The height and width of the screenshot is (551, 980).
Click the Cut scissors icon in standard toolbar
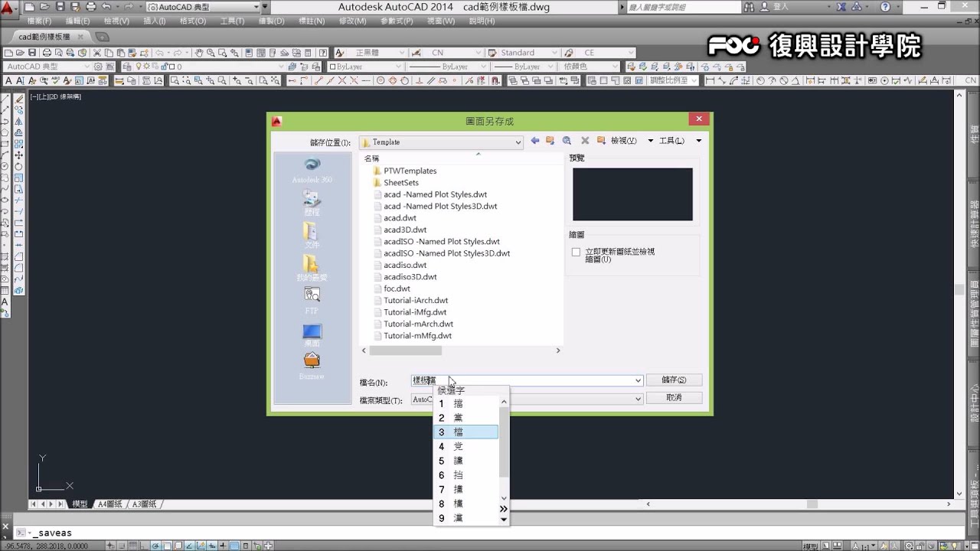(98, 53)
